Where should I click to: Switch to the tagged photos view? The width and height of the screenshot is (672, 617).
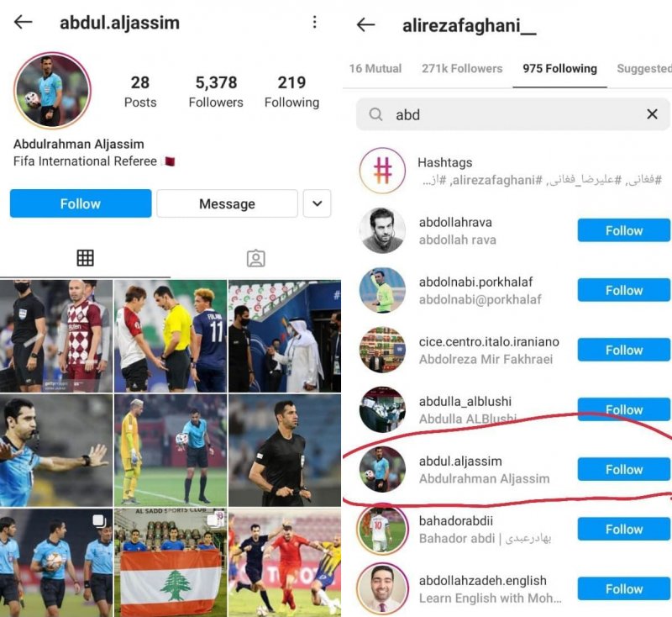point(256,258)
